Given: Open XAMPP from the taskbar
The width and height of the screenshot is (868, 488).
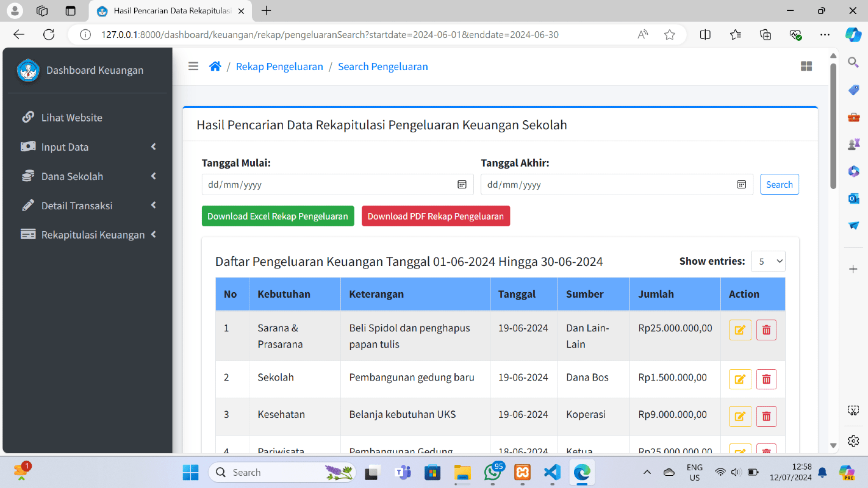Looking at the screenshot, I should point(522,472).
